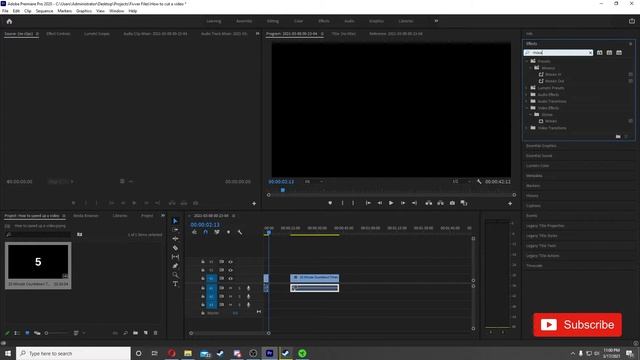Toggle the lock on V1 track
The height and width of the screenshot is (360, 640).
(x=203, y=278)
